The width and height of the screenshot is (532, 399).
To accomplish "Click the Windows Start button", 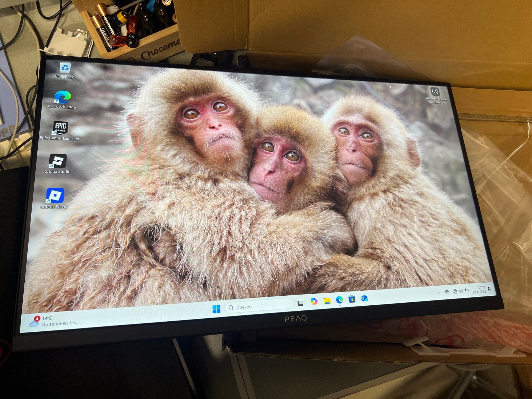I will [x=216, y=309].
